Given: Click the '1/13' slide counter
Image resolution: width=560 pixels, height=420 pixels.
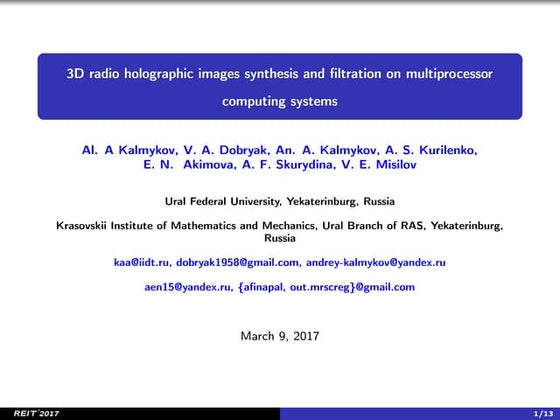Looking at the screenshot, I should coord(543,414).
